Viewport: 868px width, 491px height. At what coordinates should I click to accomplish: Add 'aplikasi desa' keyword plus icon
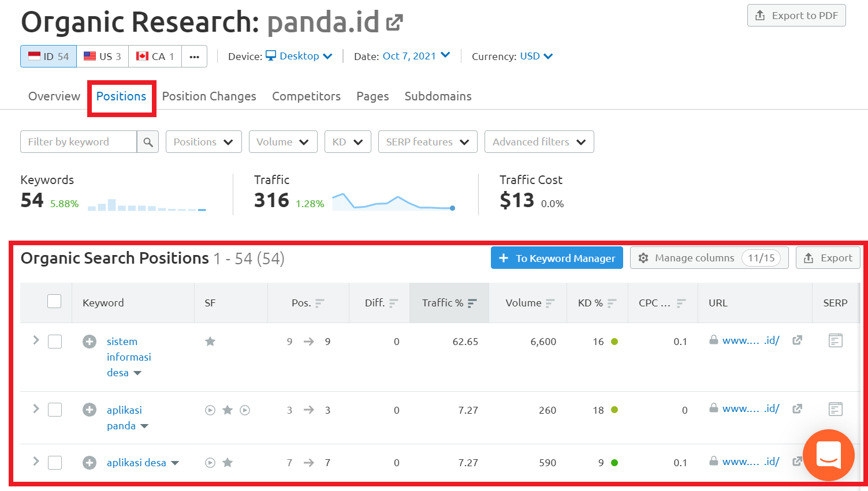click(90, 463)
